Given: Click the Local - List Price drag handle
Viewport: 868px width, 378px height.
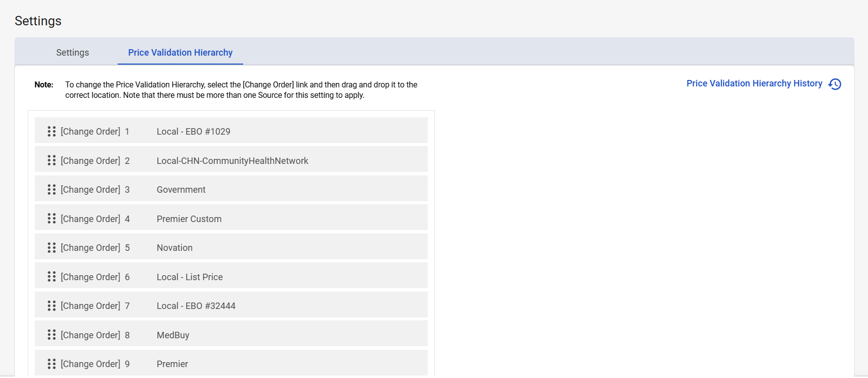Looking at the screenshot, I should point(52,277).
